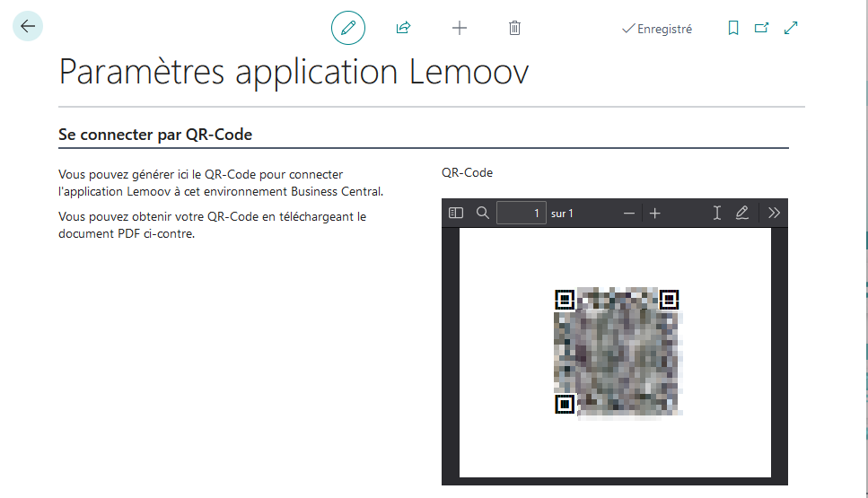868x498 pixels.
Task: Open PDF search magnifier
Action: (x=483, y=213)
